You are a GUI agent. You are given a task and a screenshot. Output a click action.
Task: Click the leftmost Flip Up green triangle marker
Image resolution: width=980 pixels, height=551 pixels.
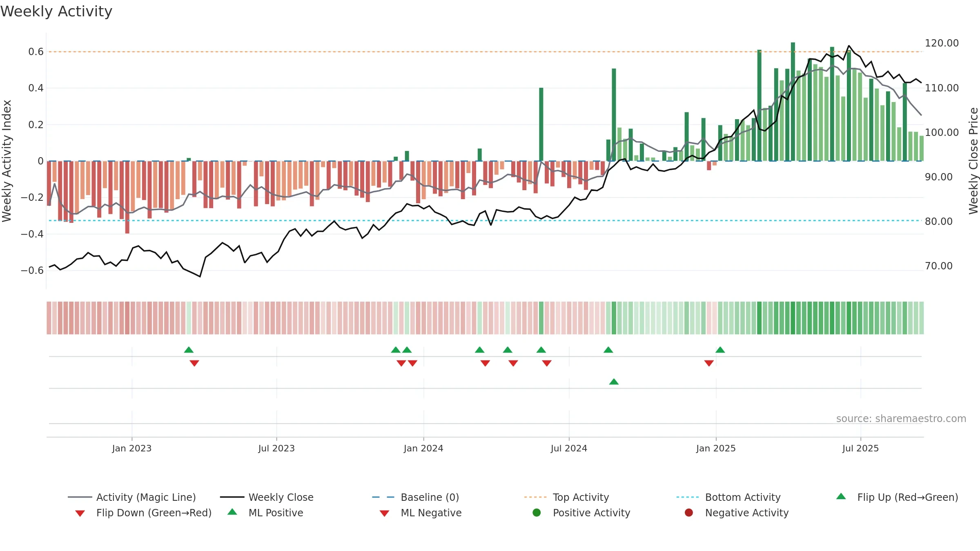point(189,350)
